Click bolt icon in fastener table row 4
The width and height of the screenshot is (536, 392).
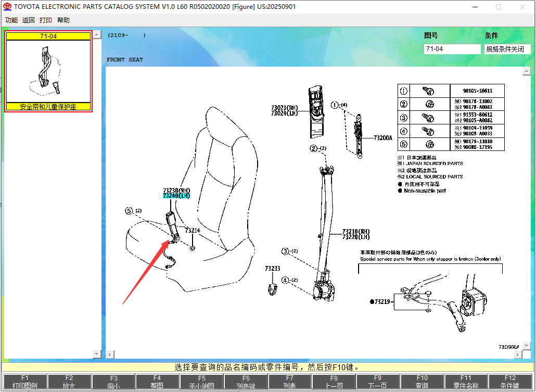tap(429, 131)
